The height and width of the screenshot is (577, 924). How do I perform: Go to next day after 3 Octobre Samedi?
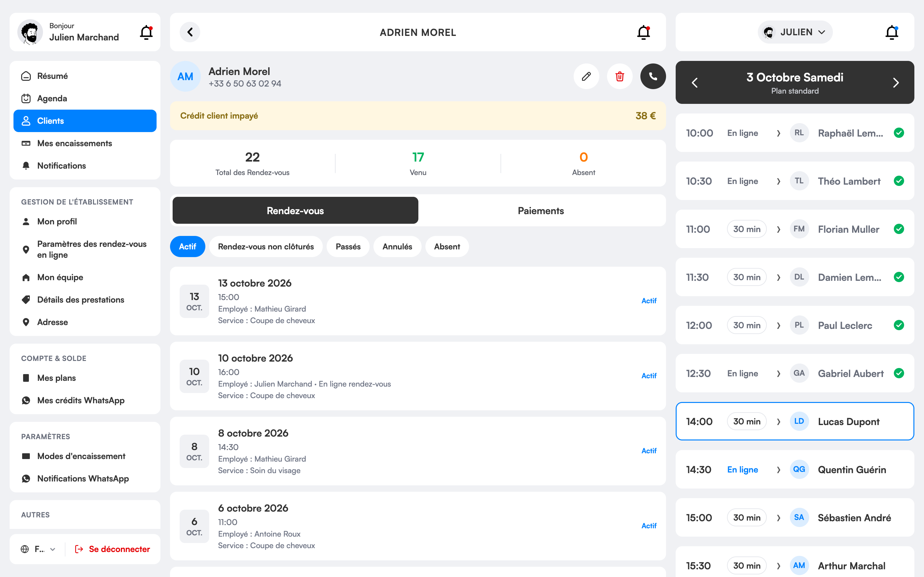tap(896, 82)
